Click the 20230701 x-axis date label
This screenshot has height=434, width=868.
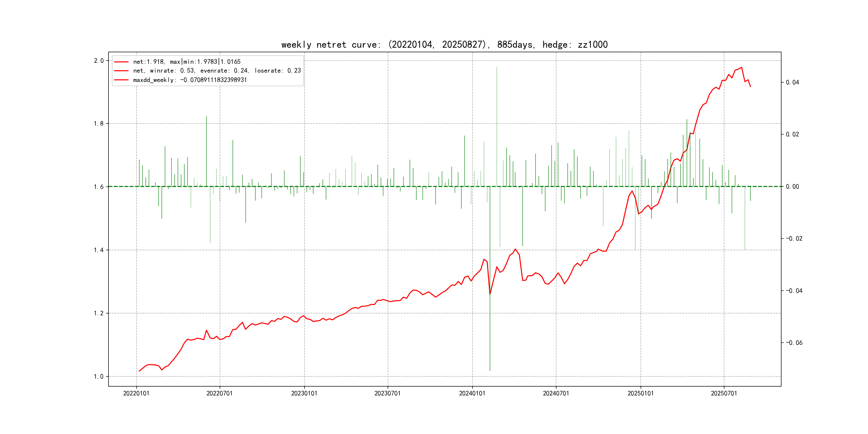tap(387, 393)
